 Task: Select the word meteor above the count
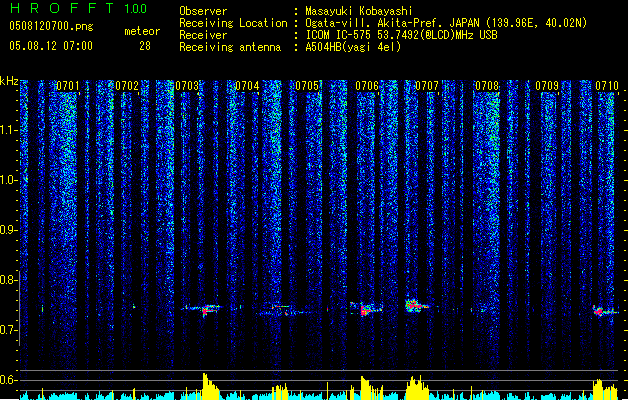(142, 31)
